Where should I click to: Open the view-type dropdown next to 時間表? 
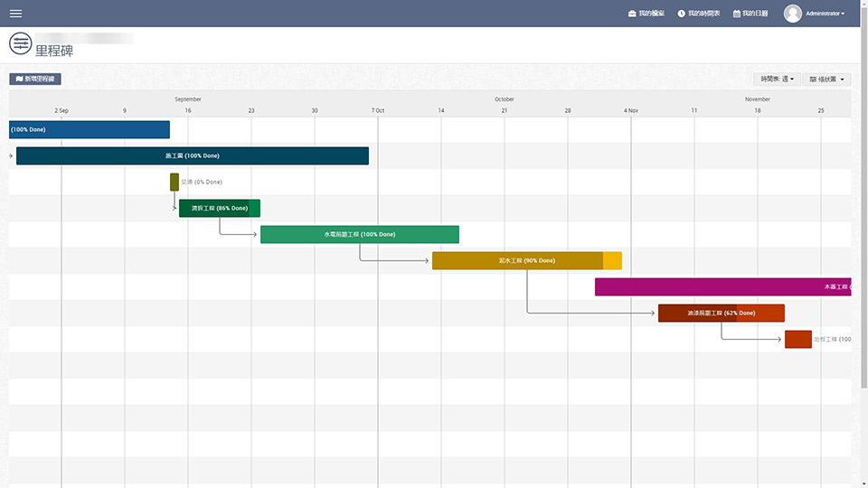tap(827, 80)
